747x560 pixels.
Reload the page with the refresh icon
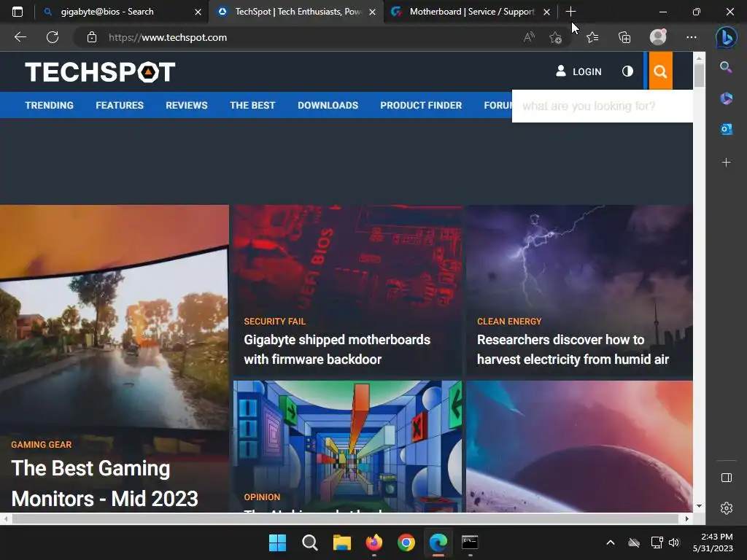pos(53,37)
